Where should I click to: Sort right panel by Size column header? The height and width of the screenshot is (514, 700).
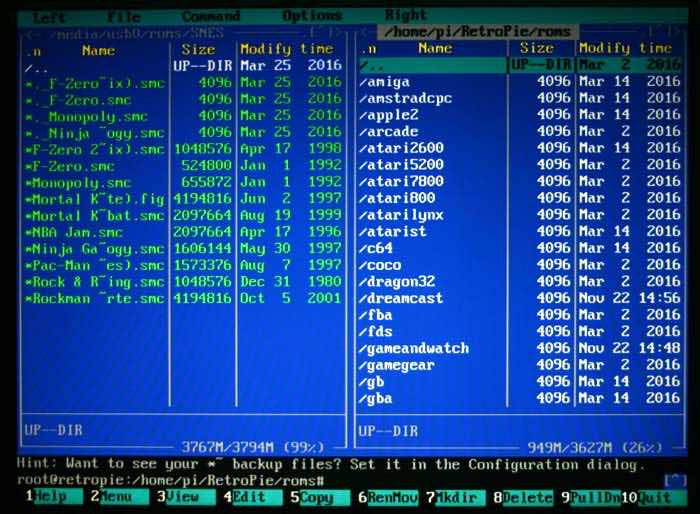click(537, 48)
